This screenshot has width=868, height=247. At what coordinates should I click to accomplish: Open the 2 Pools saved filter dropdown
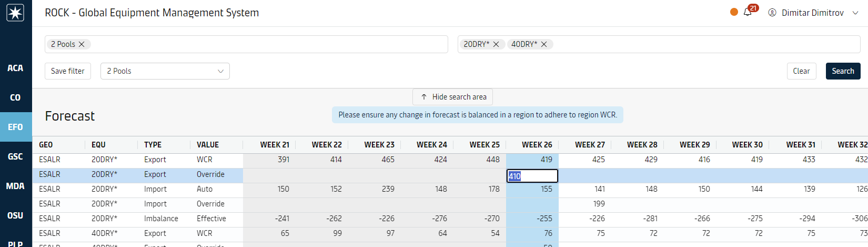(165, 71)
